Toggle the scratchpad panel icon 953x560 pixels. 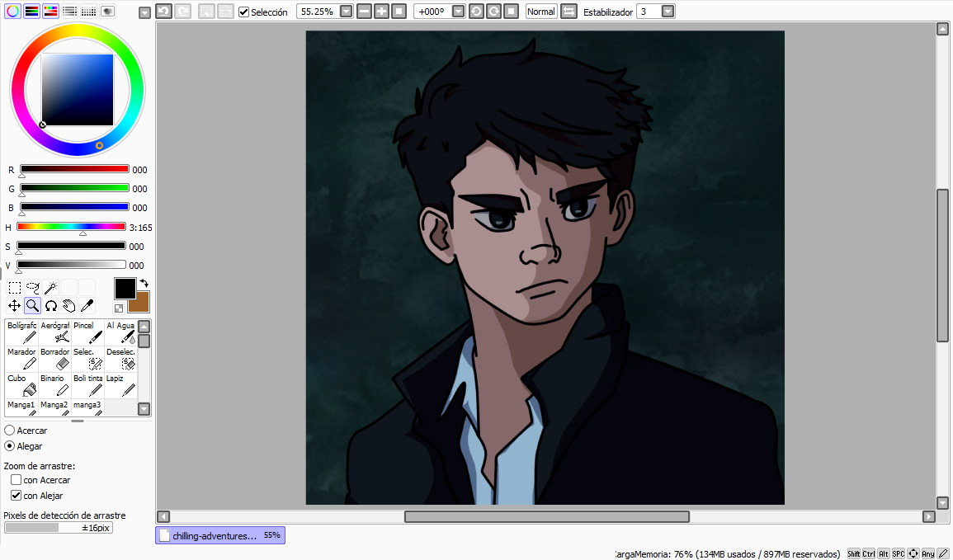(x=107, y=11)
